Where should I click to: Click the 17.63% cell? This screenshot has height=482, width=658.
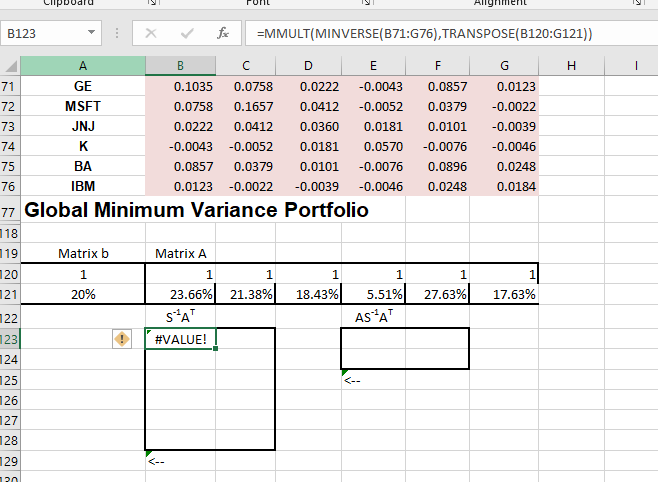point(504,294)
